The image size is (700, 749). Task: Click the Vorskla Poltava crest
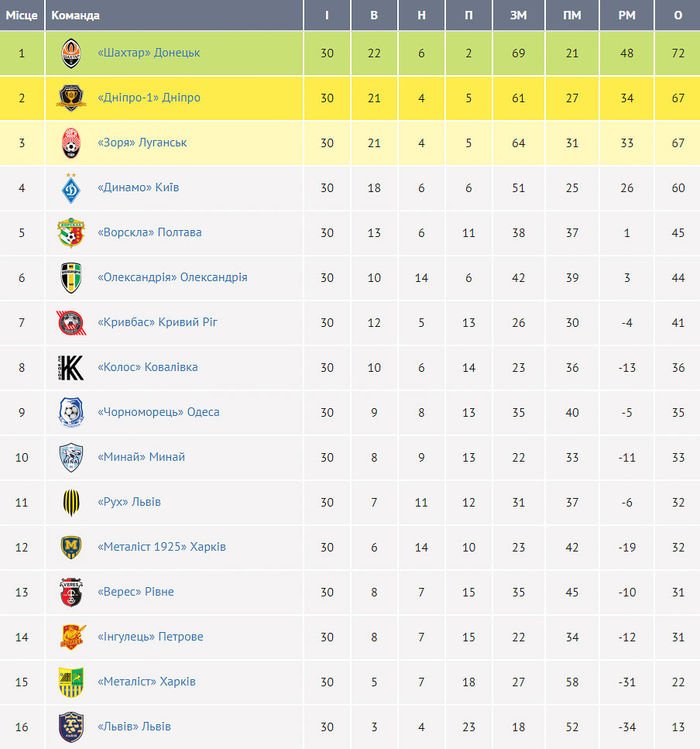pyautogui.click(x=71, y=232)
